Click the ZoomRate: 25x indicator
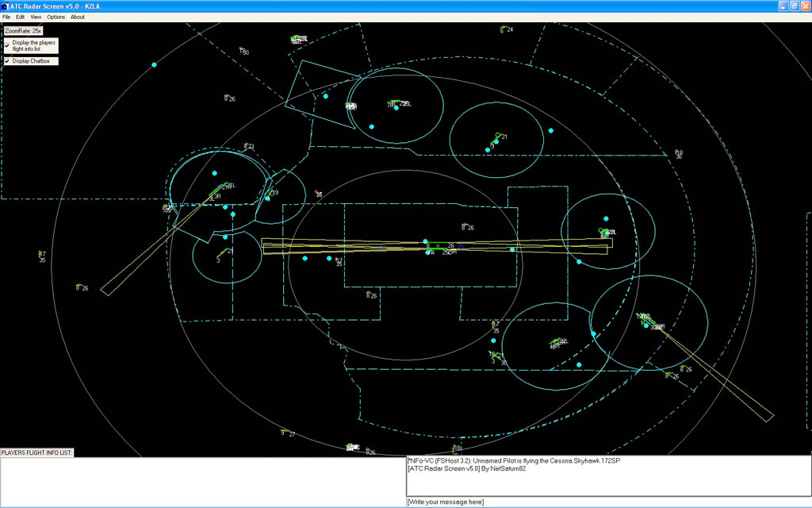Viewport: 812px width, 508px height. (23, 31)
